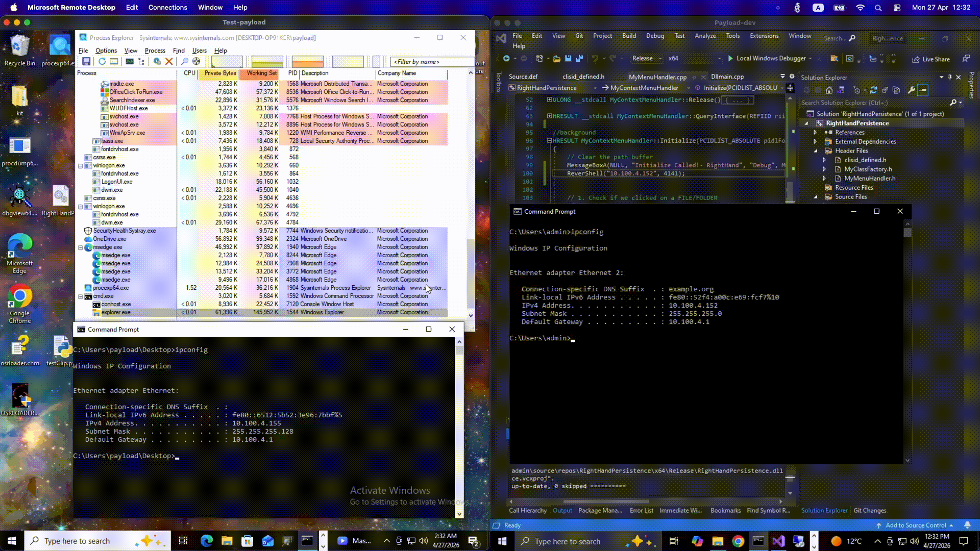Open the system information graph icon
Image resolution: width=980 pixels, height=551 pixels.
coord(130,61)
